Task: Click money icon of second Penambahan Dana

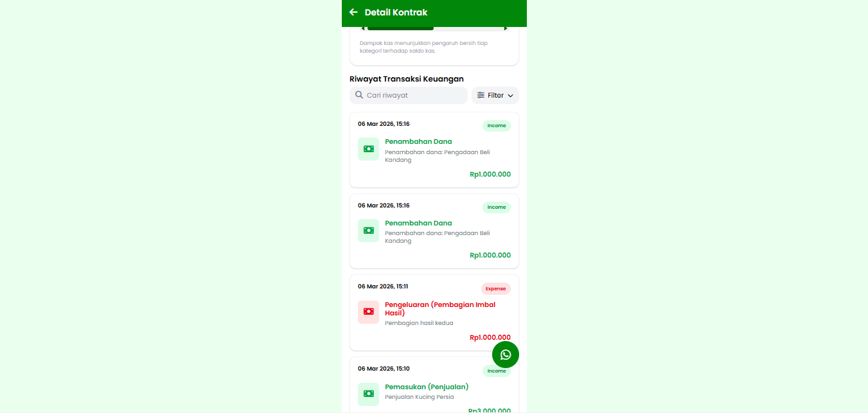Action: coord(368,230)
